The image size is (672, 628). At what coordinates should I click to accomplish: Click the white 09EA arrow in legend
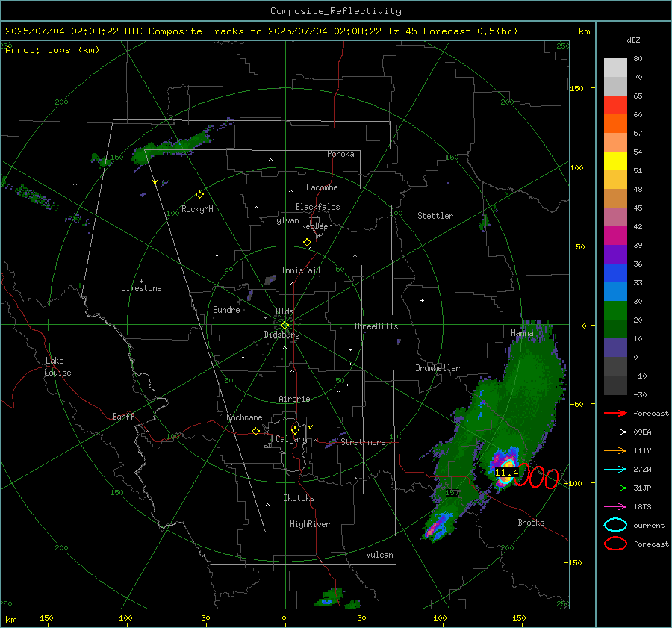pyautogui.click(x=615, y=432)
